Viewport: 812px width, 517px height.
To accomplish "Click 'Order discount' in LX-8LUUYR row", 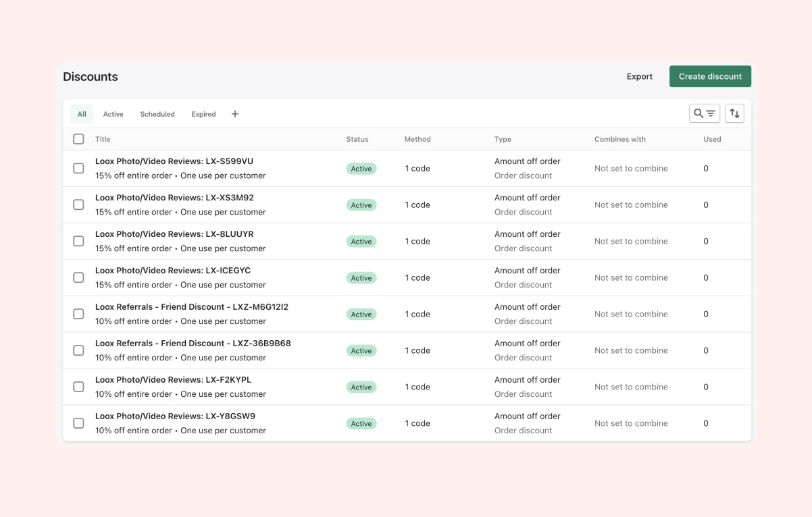I will [524, 248].
